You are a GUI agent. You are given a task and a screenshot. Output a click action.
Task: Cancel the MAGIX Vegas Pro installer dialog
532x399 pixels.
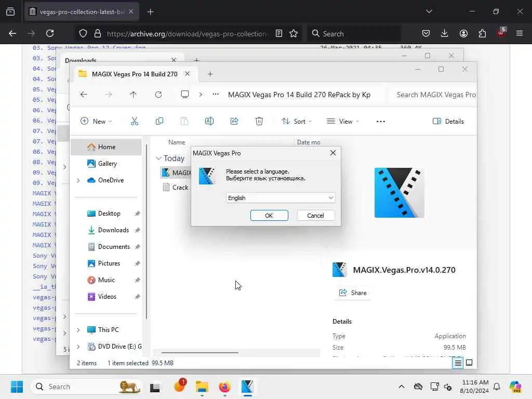315,216
